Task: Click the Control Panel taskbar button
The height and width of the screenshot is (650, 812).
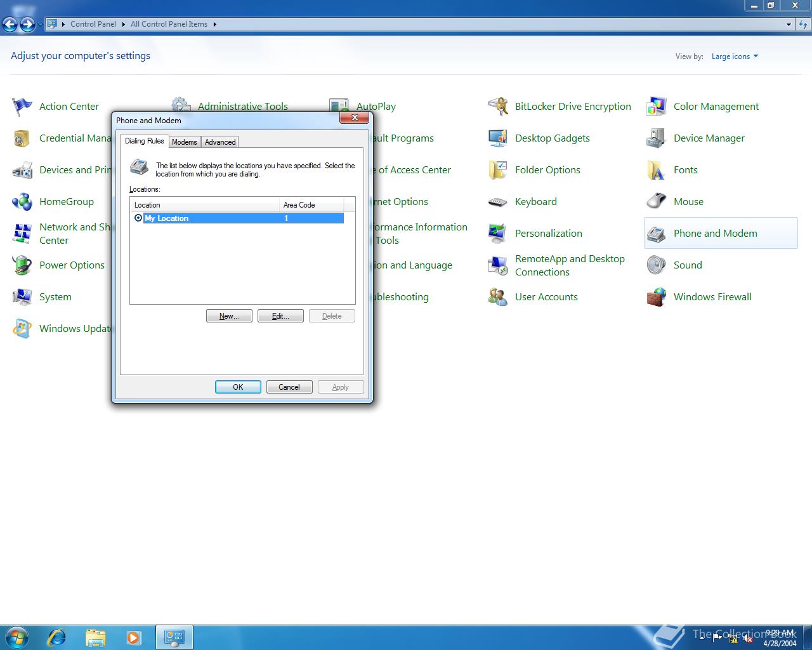Action: 174,637
